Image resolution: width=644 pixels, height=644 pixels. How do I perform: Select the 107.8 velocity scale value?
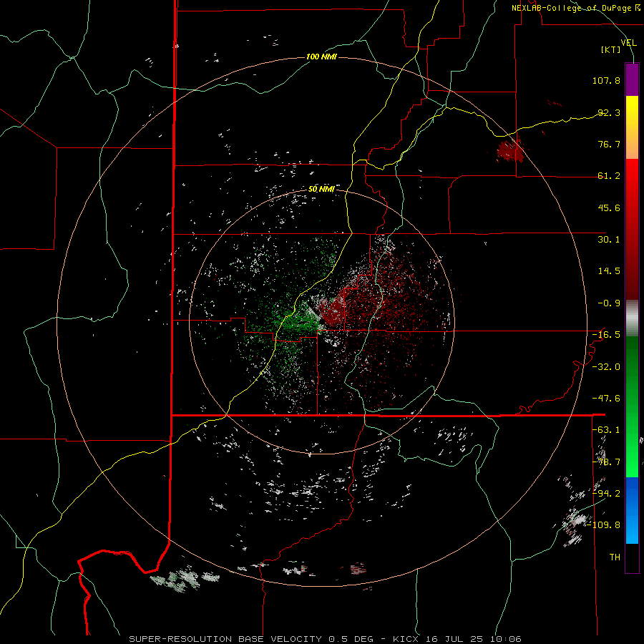606,80
